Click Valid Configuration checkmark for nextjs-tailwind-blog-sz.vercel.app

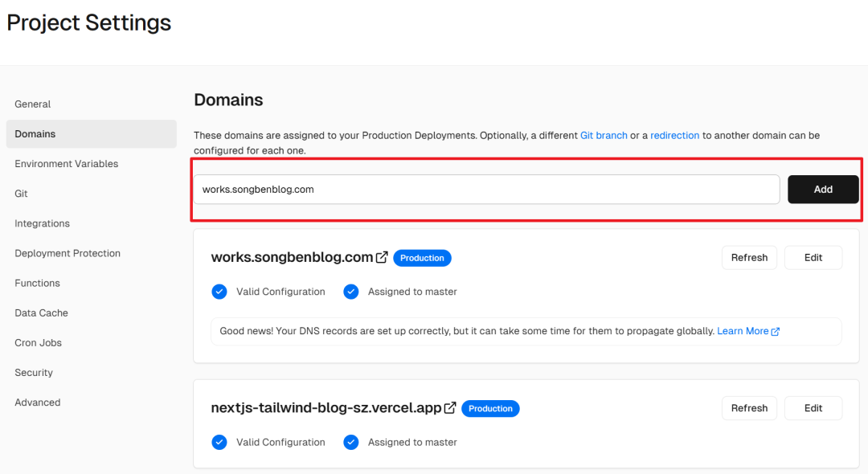point(219,442)
